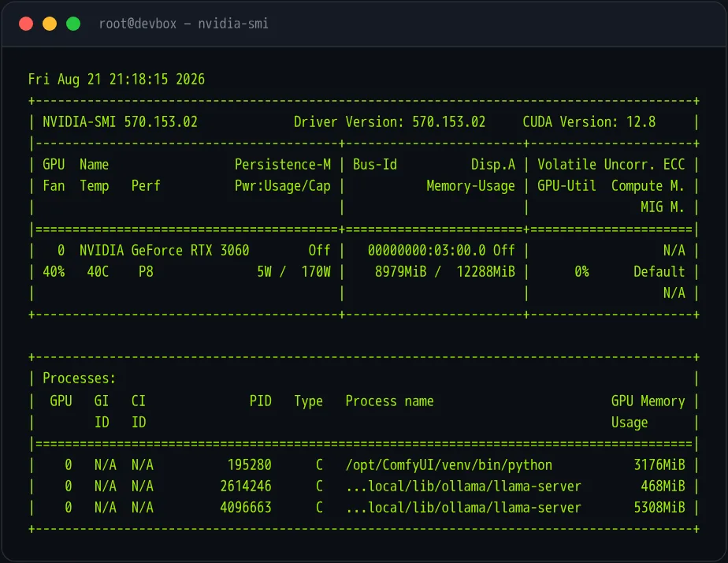Viewport: 728px width, 563px height.
Task: Click the green maximize window button
Action: 73,24
